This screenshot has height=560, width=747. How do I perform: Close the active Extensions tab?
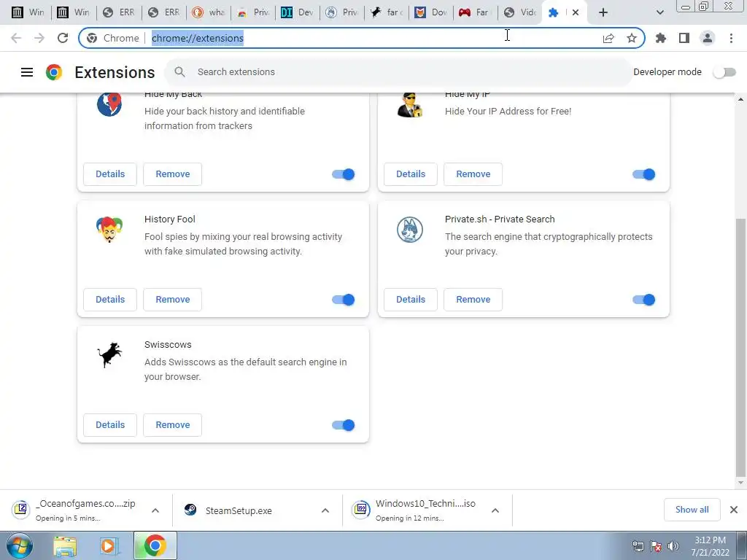pyautogui.click(x=576, y=12)
